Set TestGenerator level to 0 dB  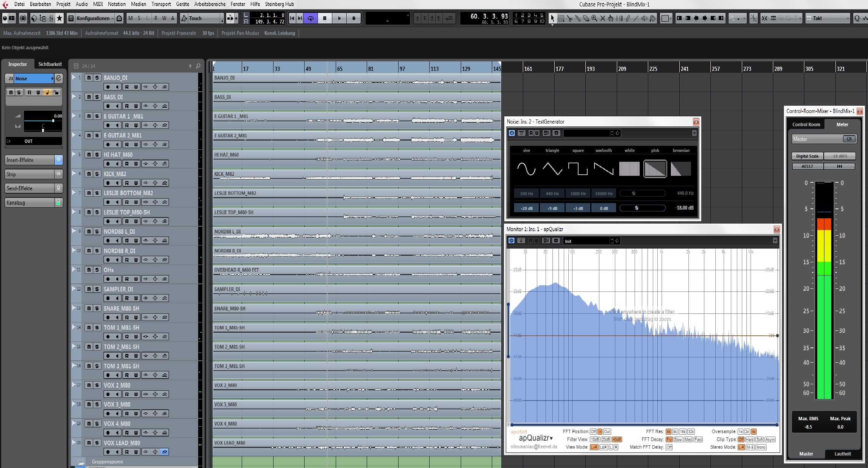[604, 208]
